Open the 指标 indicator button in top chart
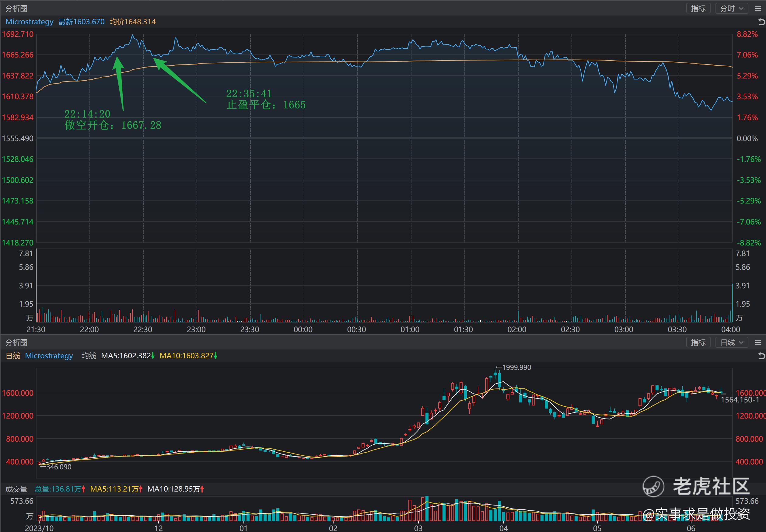Image resolution: width=766 pixels, height=532 pixels. [698, 8]
